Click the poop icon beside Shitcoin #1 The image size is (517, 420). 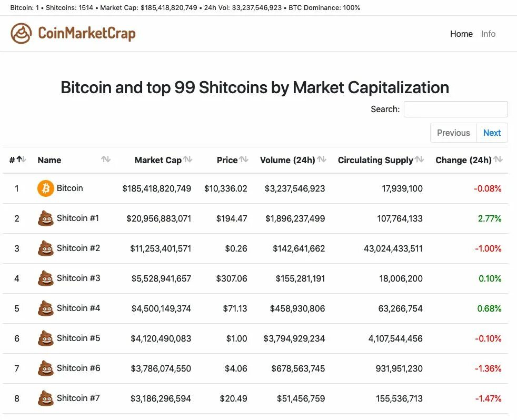(46, 218)
